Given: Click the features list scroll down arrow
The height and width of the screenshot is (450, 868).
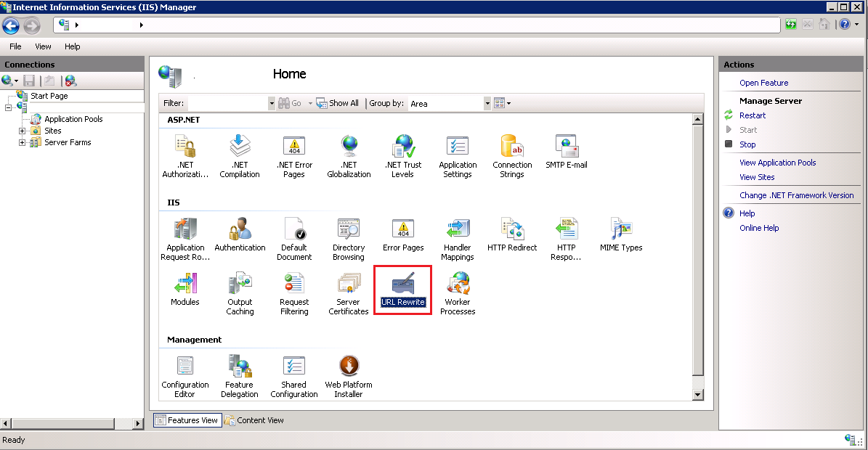Looking at the screenshot, I should pyautogui.click(x=698, y=395).
